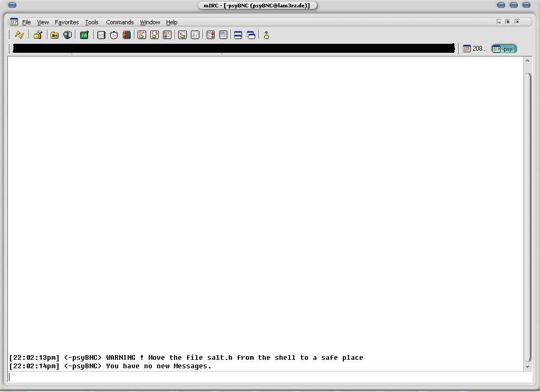Minimize the inner psyBNC child window
Image resolution: width=540 pixels, height=392 pixels.
click(x=499, y=22)
